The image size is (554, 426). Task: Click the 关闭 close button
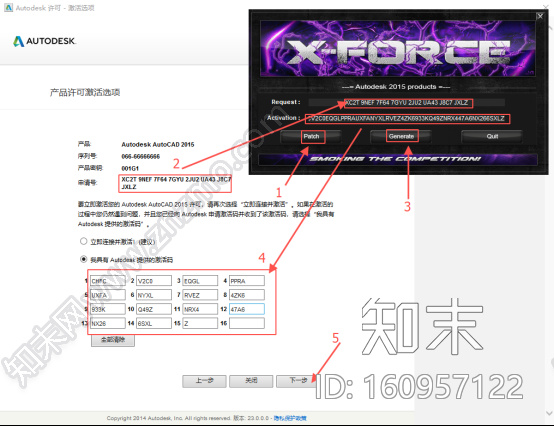click(251, 381)
